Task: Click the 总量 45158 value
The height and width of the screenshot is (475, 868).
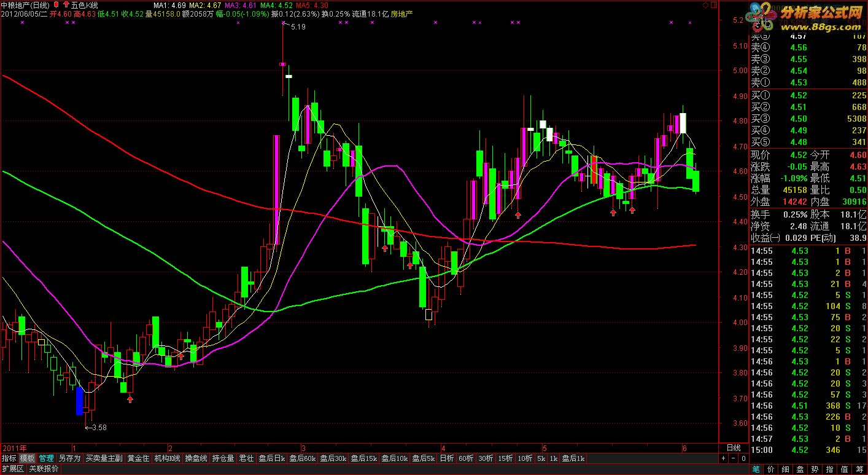Action: tap(795, 190)
